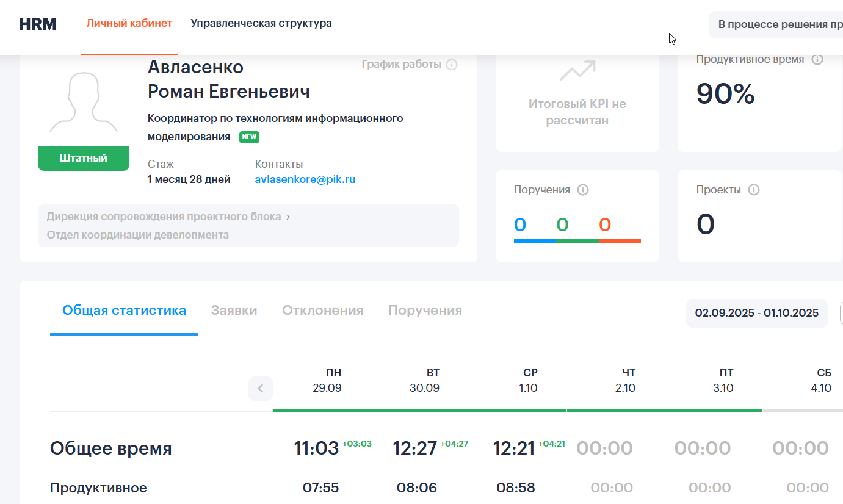
Task: Click the +03:03 overtime value
Action: tap(357, 444)
